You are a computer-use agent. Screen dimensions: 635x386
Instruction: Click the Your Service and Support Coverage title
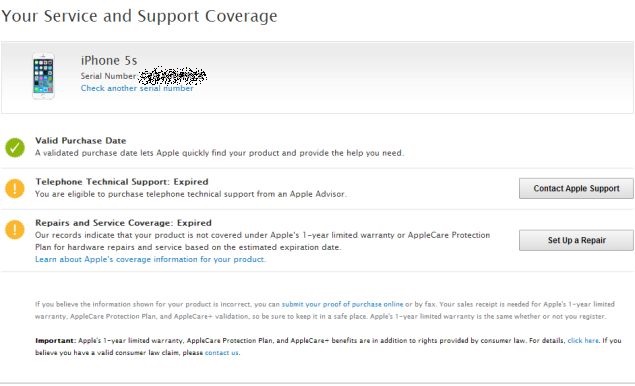(x=139, y=16)
